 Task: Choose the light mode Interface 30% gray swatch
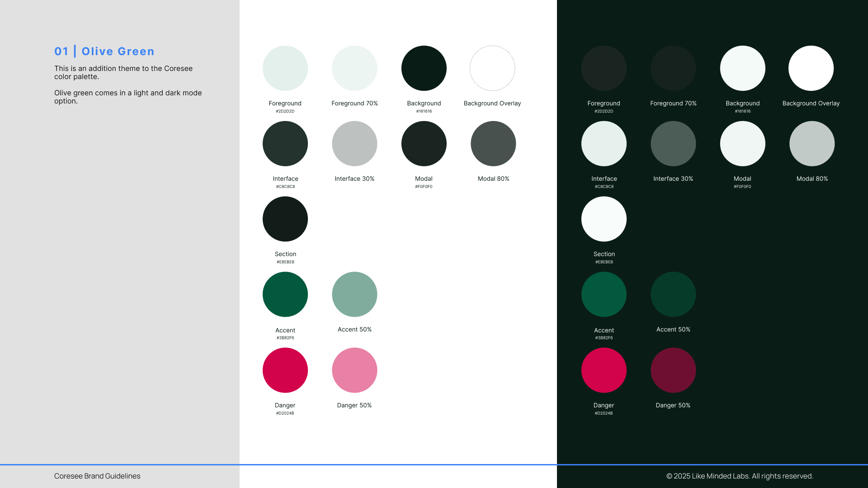(x=354, y=144)
